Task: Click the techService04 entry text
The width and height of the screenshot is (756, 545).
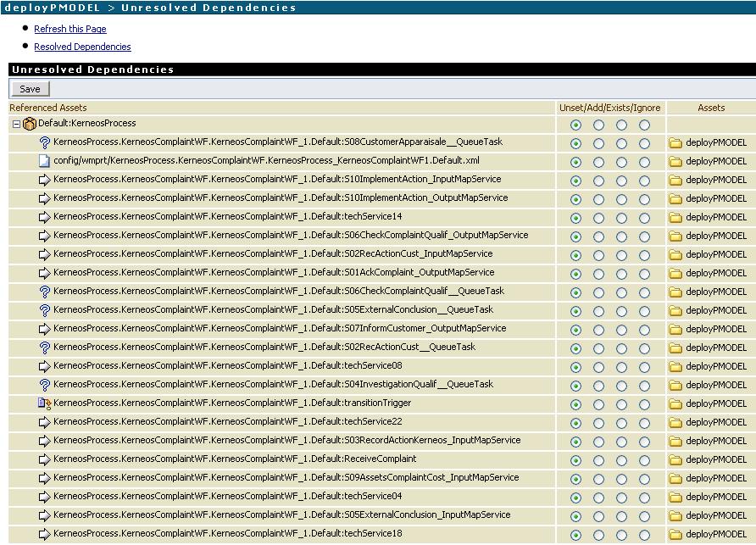Action: pos(228,496)
